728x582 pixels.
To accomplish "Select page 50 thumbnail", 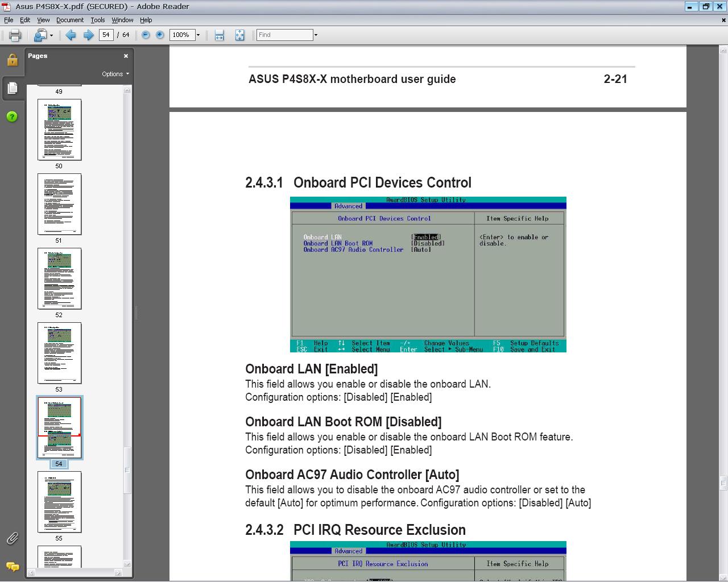I will [59, 130].
